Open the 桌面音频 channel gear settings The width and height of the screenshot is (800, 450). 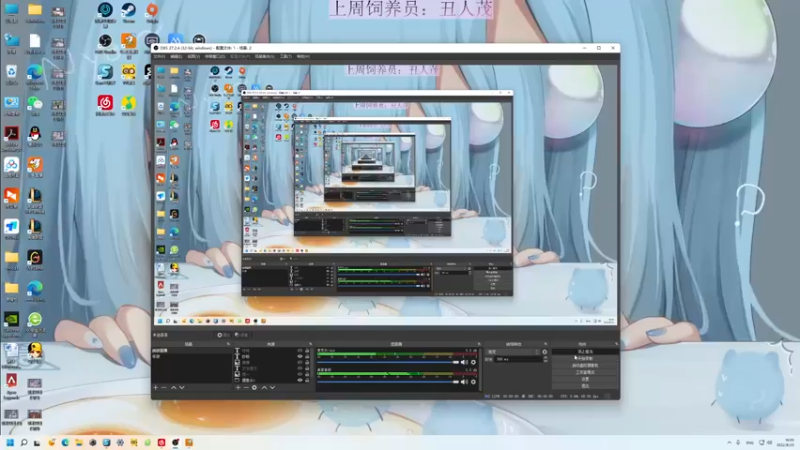pos(473,382)
